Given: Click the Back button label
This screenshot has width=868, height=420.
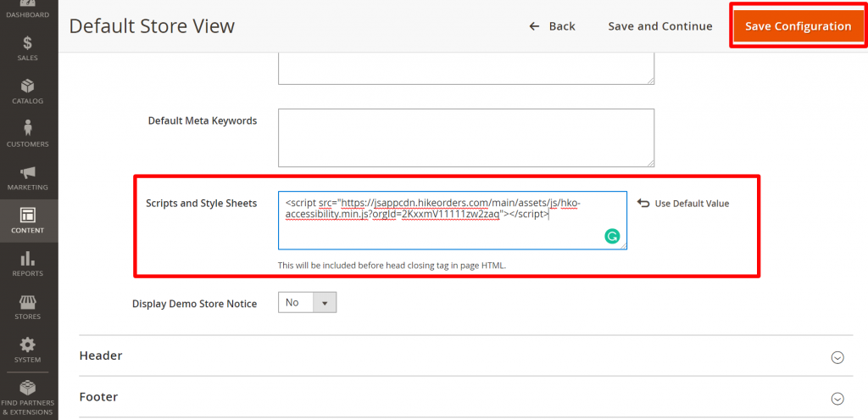Looking at the screenshot, I should 562,26.
